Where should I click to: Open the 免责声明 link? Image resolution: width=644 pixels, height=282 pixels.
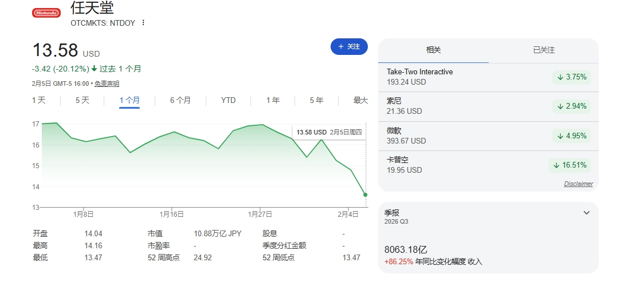(107, 84)
